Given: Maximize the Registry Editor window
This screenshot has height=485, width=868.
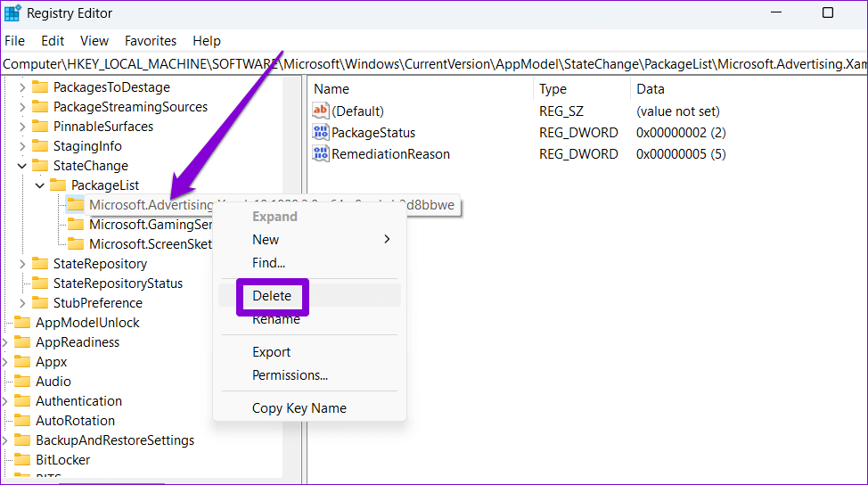Looking at the screenshot, I should coord(828,12).
